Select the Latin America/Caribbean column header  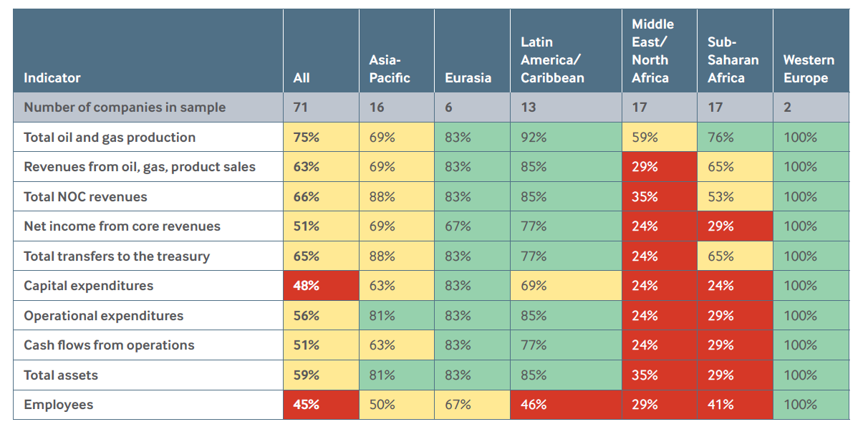coord(552,60)
